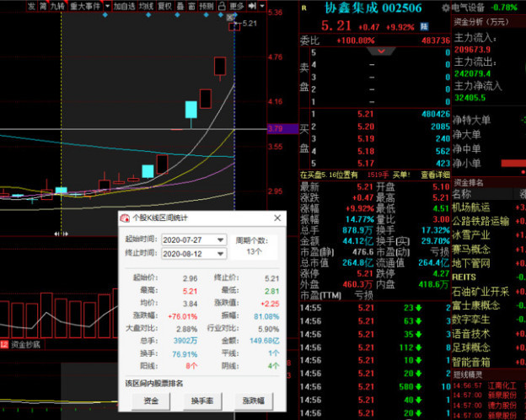Open 语音技术 sector row
This screenshot has height=420, width=526.
[471, 334]
